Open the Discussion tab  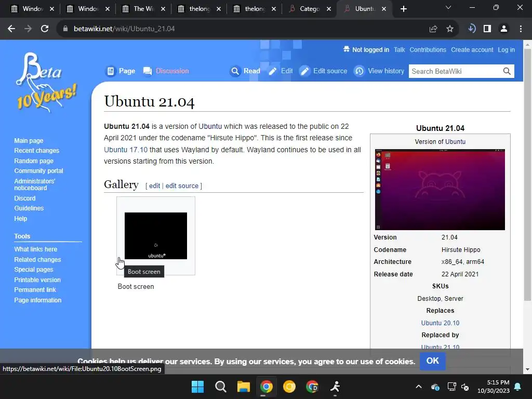166,71
